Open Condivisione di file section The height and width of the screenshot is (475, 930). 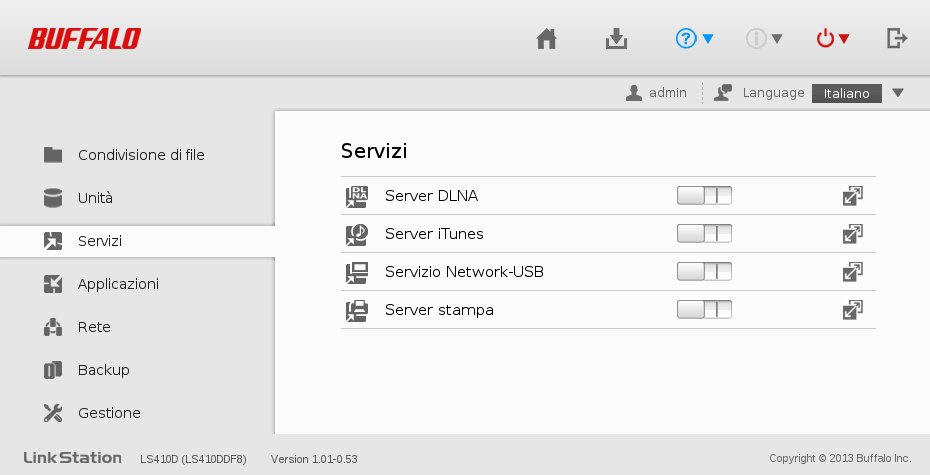tap(125, 155)
